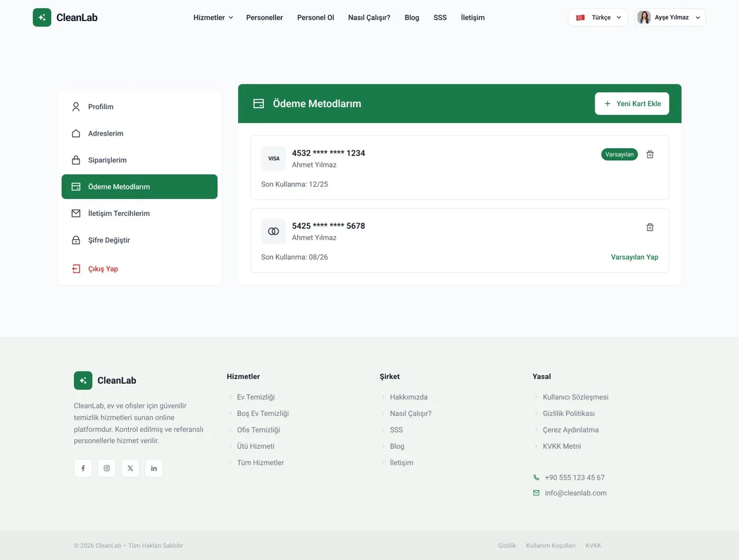Image resolution: width=739 pixels, height=560 pixels.
Task: Click the envelope icon beside info@cleanlab.com
Action: (x=536, y=493)
